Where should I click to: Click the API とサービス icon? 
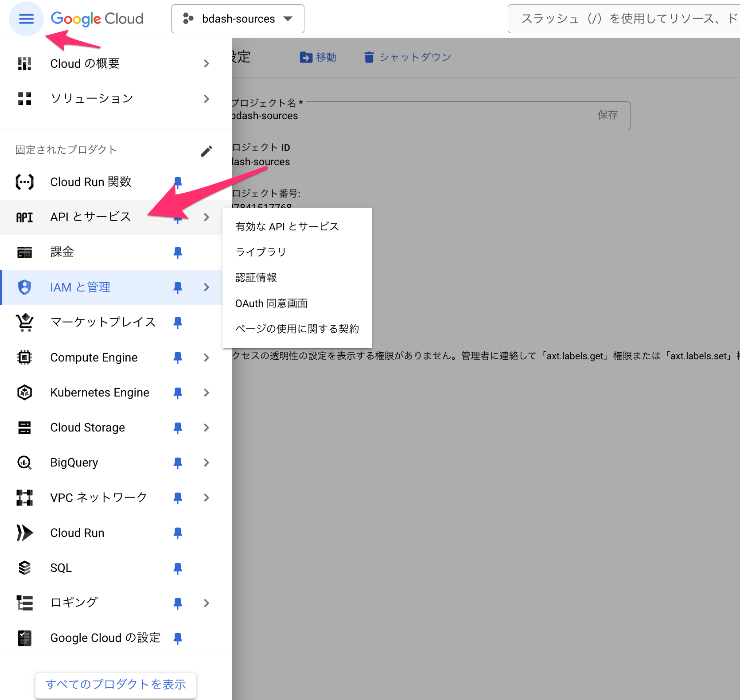[x=24, y=217]
